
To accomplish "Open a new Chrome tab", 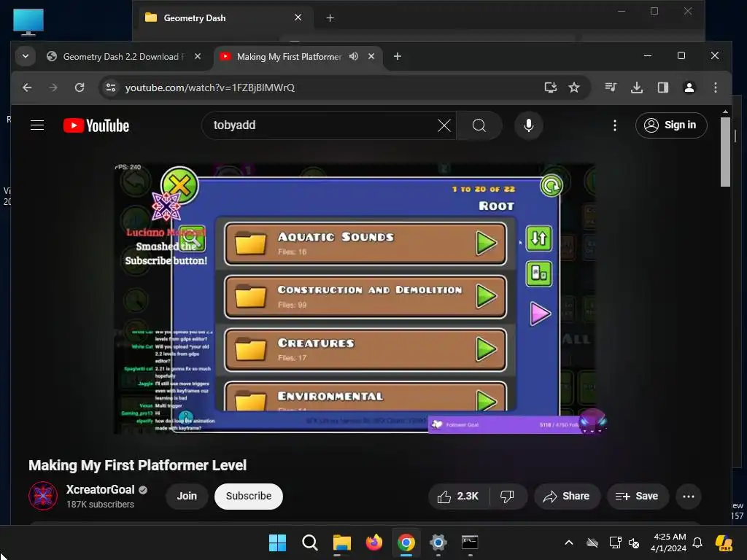I will pos(398,57).
